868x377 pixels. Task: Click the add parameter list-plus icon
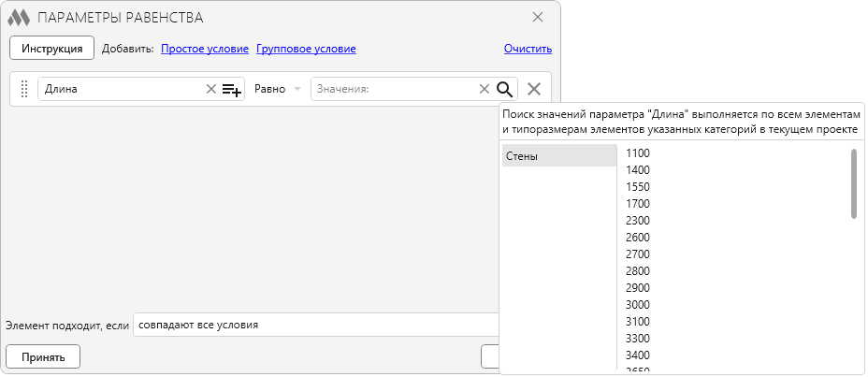pos(232,89)
